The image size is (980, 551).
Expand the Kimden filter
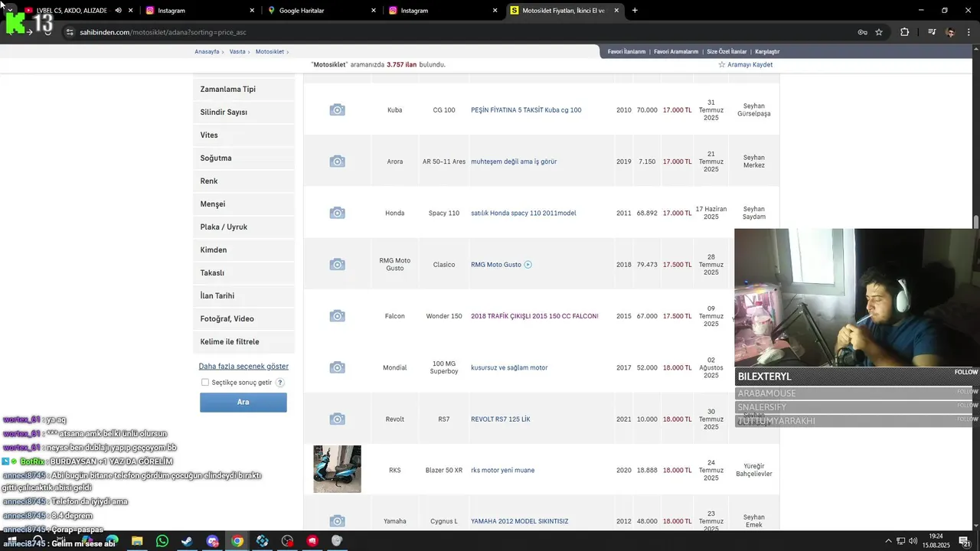coord(243,250)
